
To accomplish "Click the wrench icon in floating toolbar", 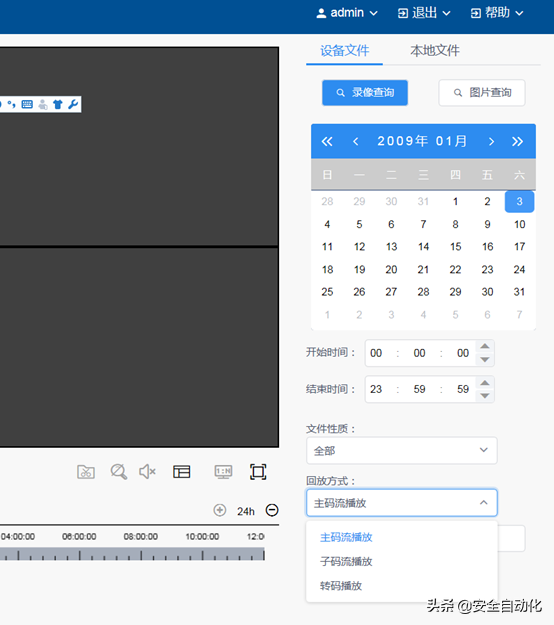I will click(73, 104).
